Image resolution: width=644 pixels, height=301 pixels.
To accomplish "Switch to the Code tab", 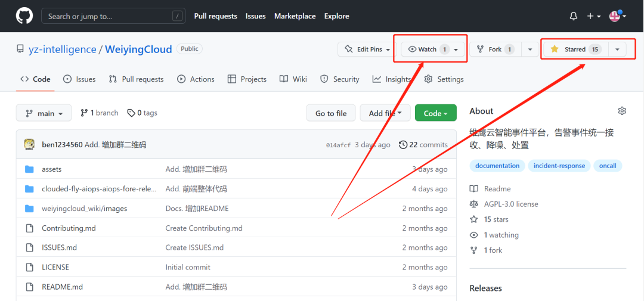I will coord(35,79).
